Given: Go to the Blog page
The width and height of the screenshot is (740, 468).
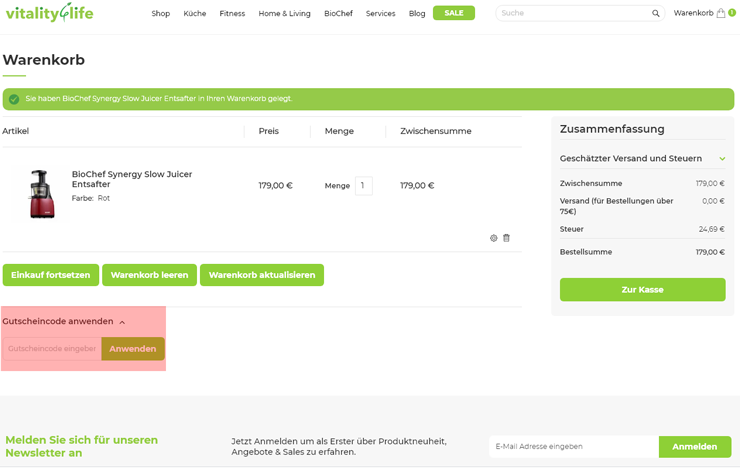Looking at the screenshot, I should coord(417,13).
